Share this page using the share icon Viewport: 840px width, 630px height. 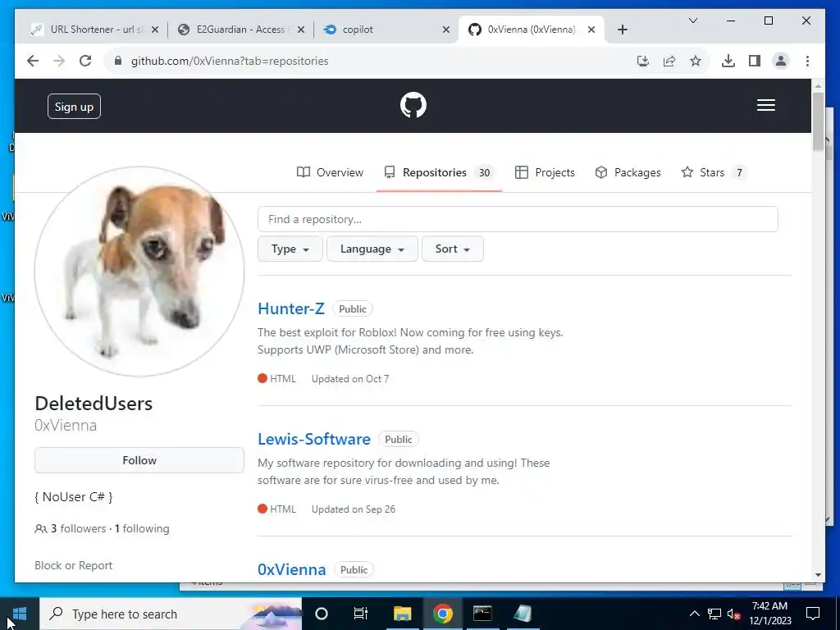tap(669, 61)
